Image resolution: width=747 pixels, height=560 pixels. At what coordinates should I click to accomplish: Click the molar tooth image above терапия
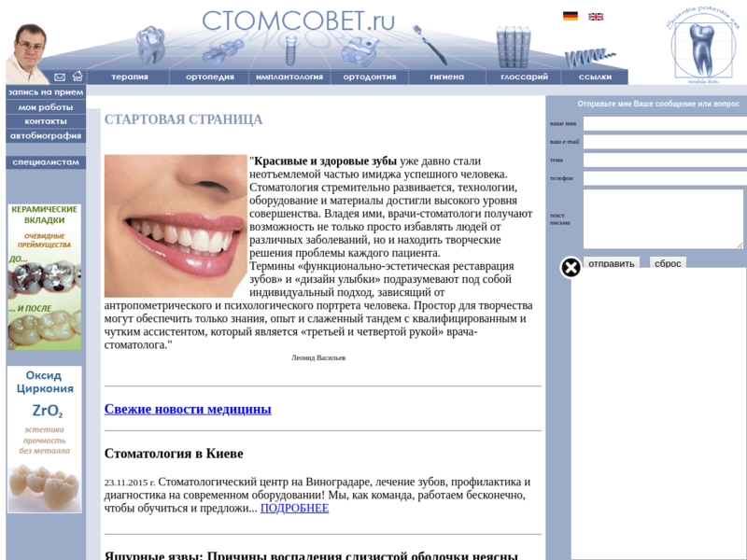point(150,46)
